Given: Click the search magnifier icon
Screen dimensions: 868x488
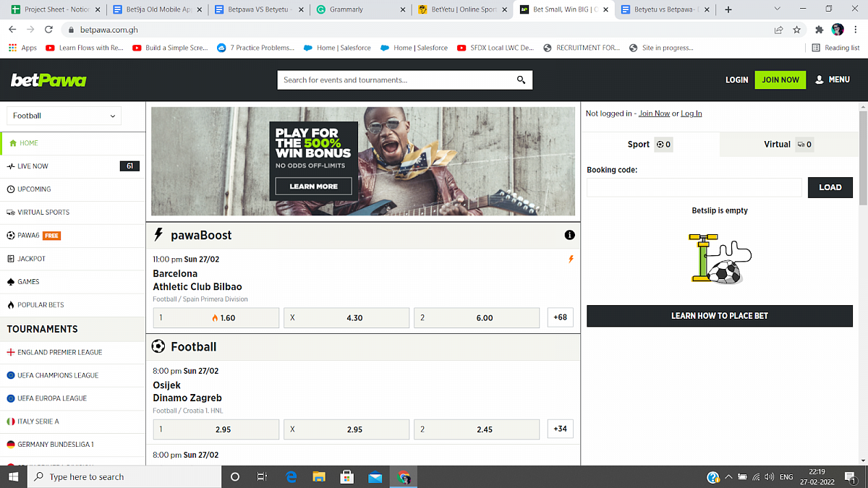Looking at the screenshot, I should point(521,80).
